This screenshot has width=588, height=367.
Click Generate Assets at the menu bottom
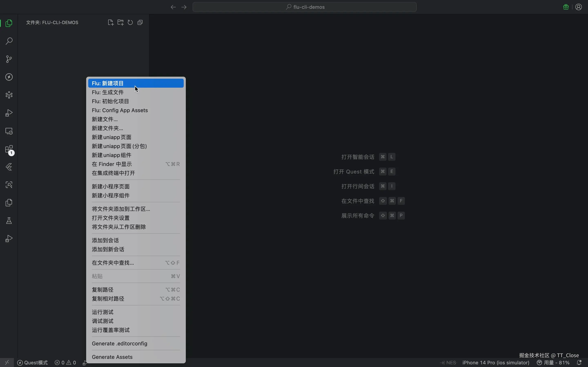click(112, 357)
